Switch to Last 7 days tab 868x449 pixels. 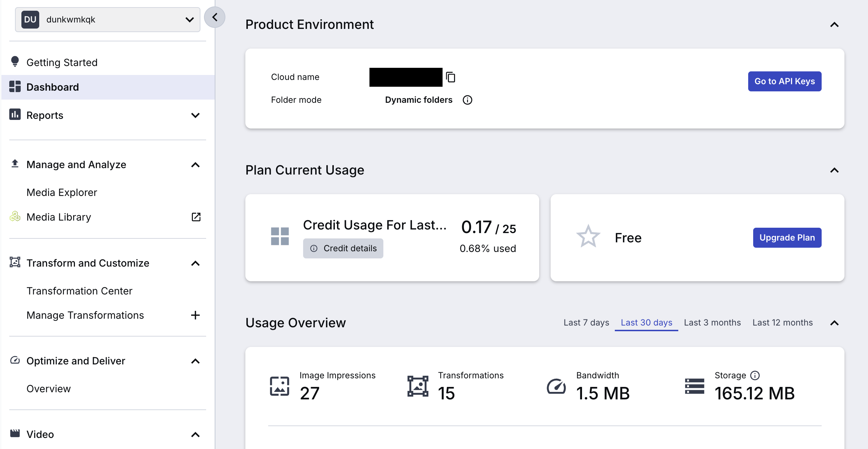586,323
